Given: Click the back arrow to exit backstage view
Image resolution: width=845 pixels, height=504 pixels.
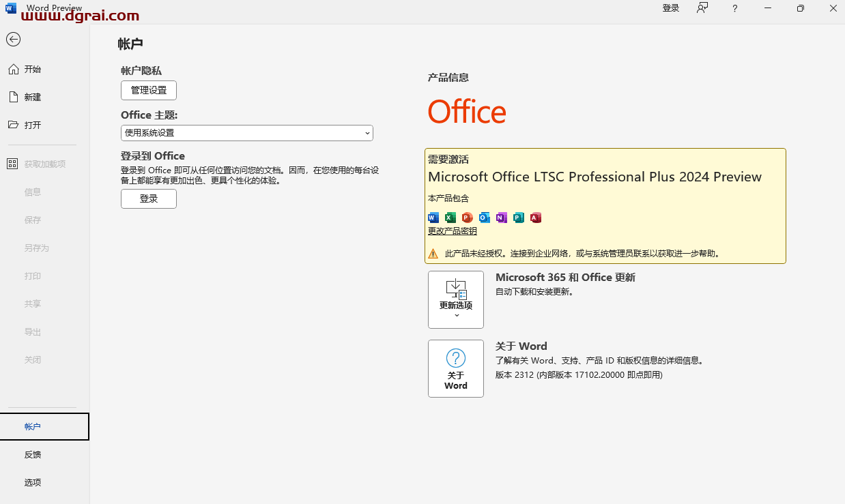Looking at the screenshot, I should (13, 40).
